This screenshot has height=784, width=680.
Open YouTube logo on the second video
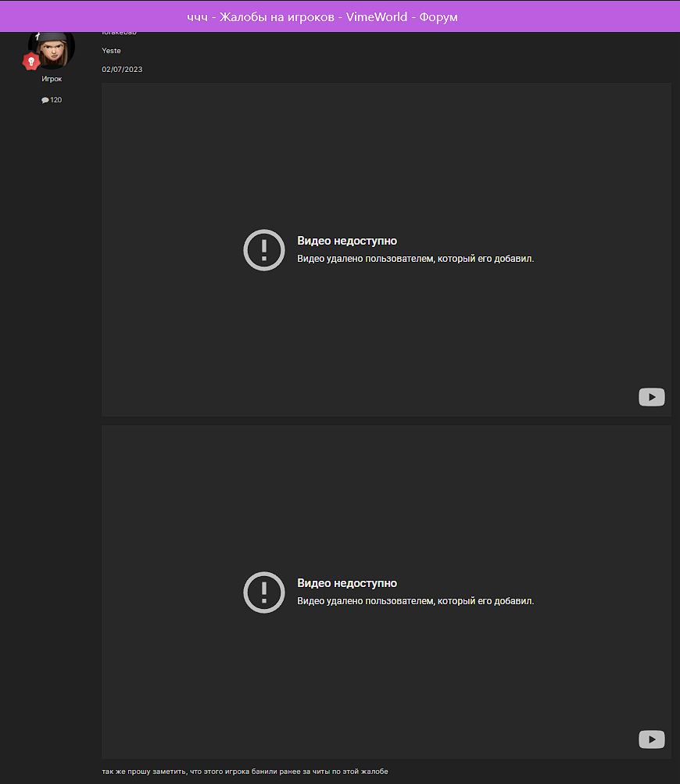point(651,739)
